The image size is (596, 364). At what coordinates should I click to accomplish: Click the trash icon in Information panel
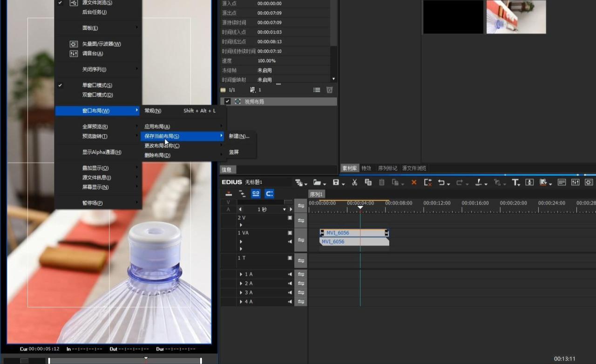(330, 90)
